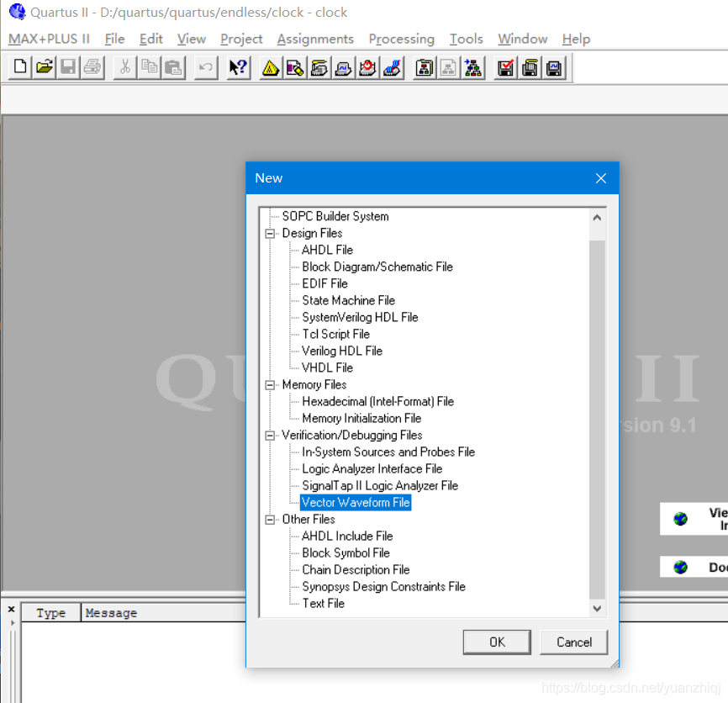This screenshot has height=703, width=728.
Task: Click the greyed hierarchy document icon
Action: tap(448, 68)
